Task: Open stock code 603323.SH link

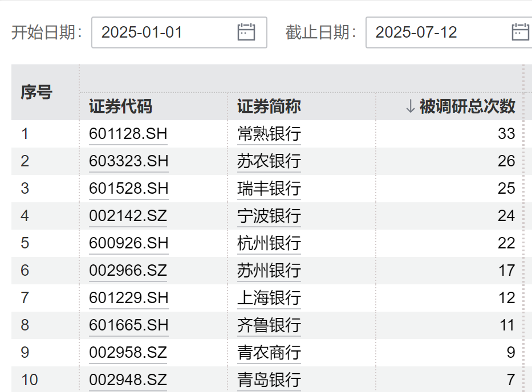Action: [x=128, y=161]
